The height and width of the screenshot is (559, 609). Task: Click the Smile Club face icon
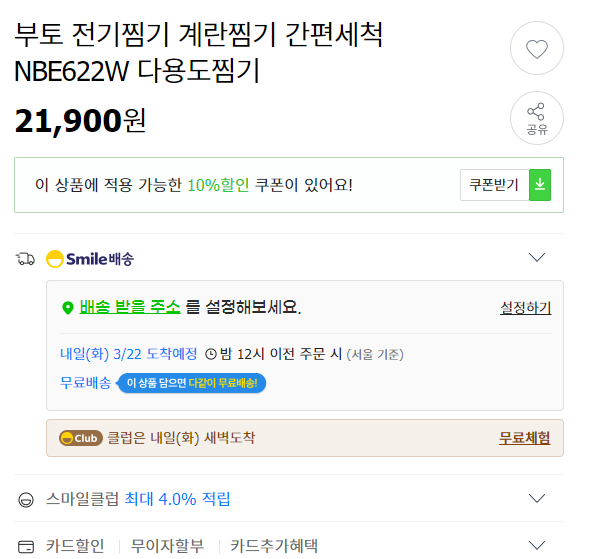26,500
